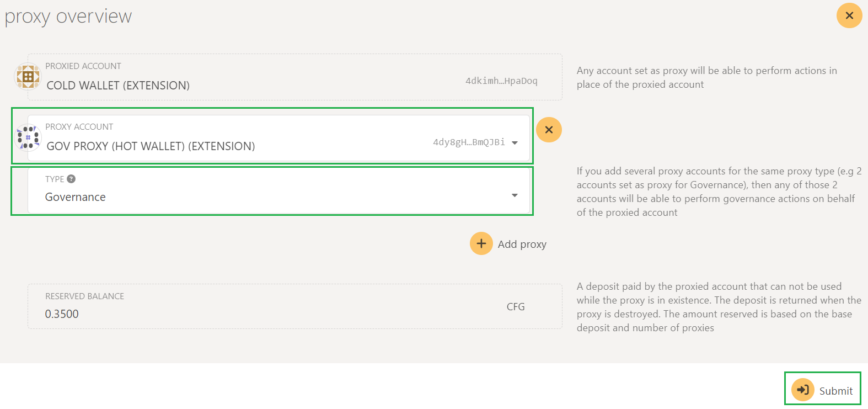The width and height of the screenshot is (868, 409).
Task: Click the arrow icon on the Submit button
Action: (x=802, y=390)
